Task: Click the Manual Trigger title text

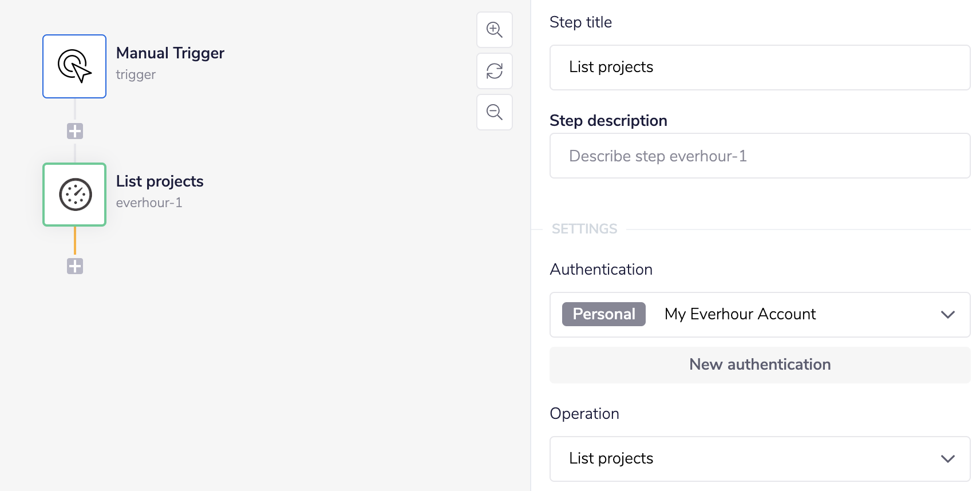Action: click(170, 53)
